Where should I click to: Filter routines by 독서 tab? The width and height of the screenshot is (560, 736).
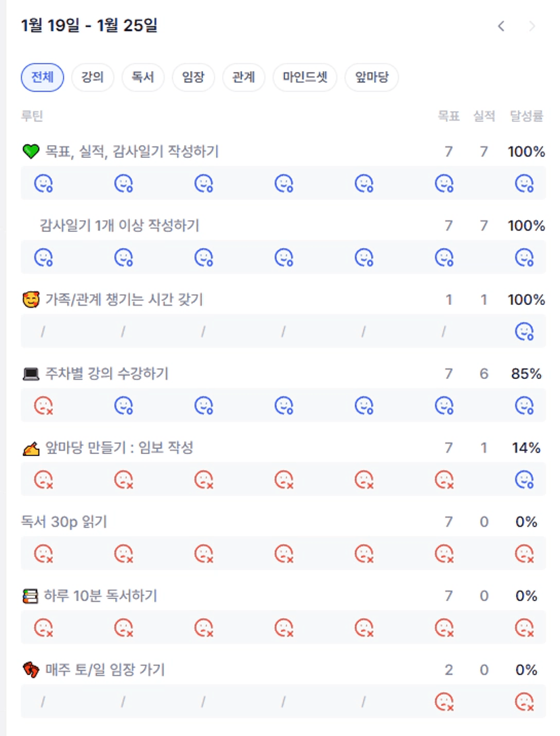143,77
